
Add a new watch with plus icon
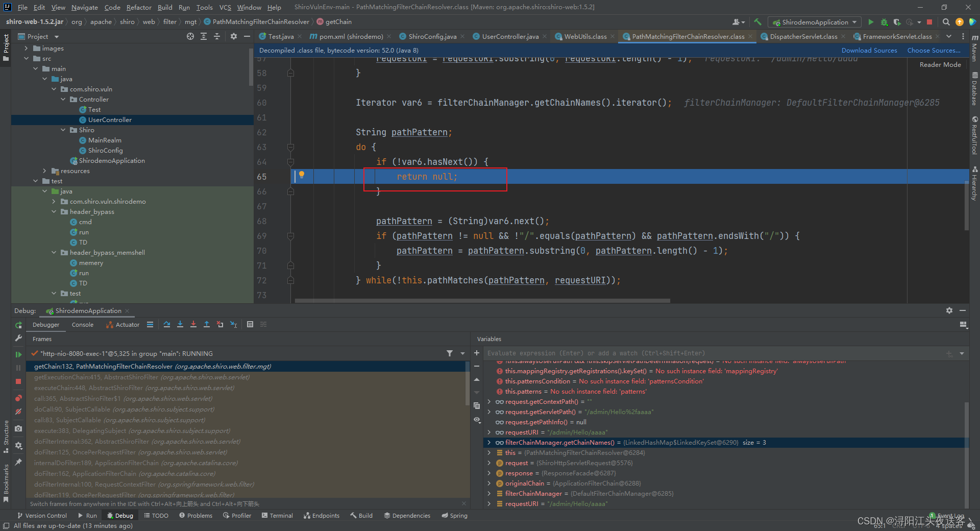(477, 353)
